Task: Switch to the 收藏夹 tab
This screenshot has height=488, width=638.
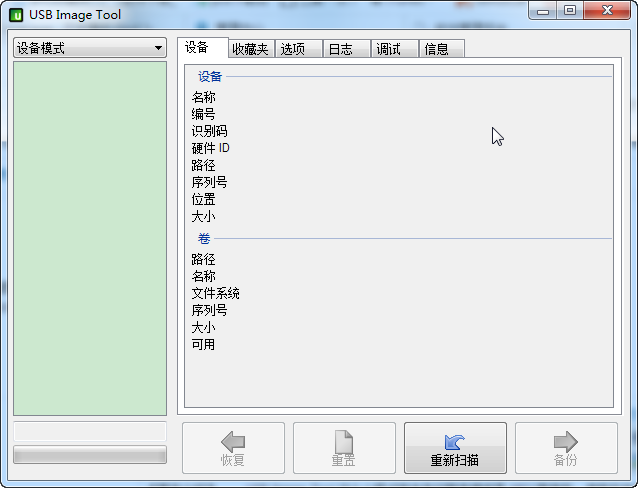Action: [x=251, y=49]
